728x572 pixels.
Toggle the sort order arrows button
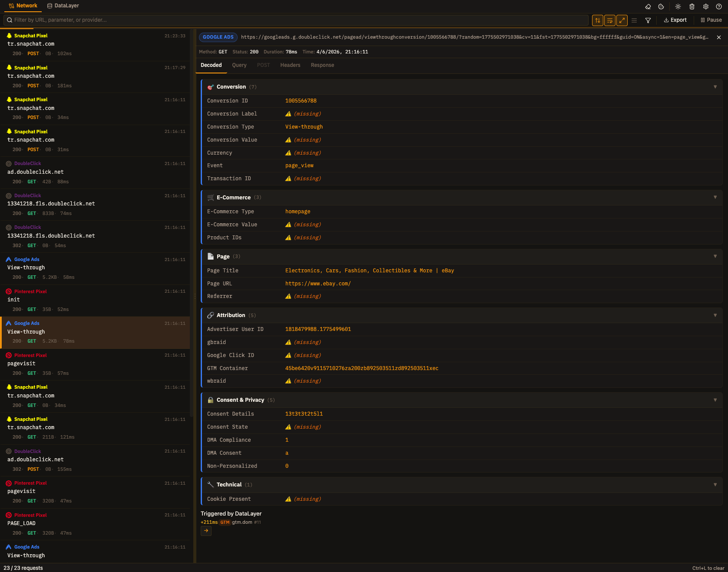[x=598, y=20]
